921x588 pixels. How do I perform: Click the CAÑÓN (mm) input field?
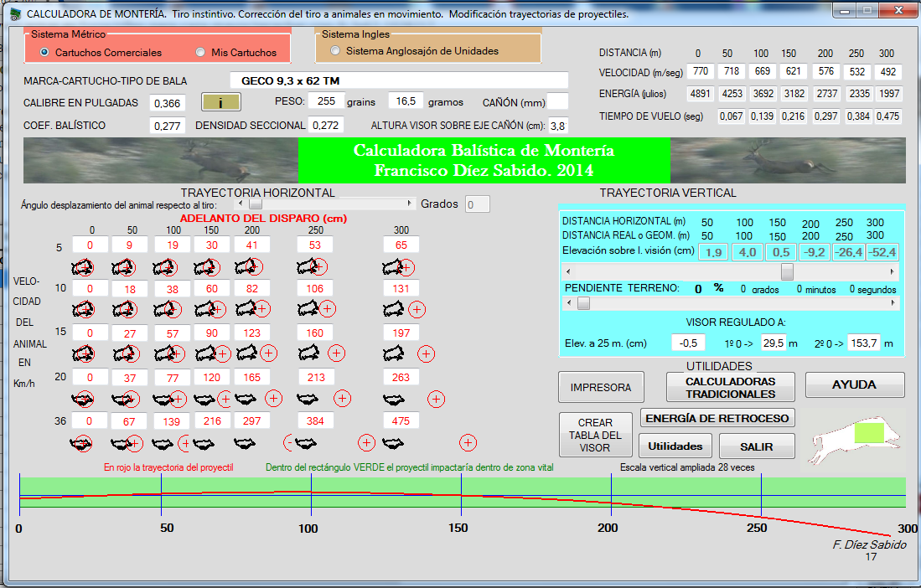(557, 101)
